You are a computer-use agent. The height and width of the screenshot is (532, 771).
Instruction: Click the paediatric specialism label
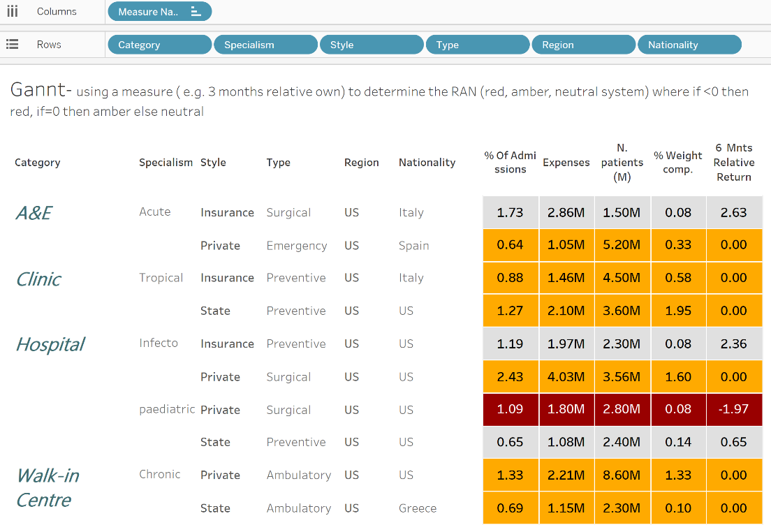coord(167,409)
